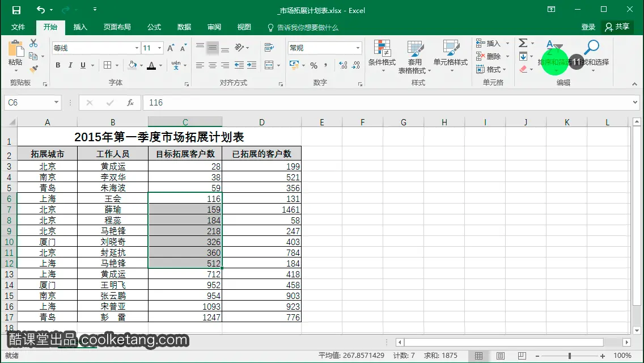Click the Comma style icon
The width and height of the screenshot is (644, 363).
point(326,65)
